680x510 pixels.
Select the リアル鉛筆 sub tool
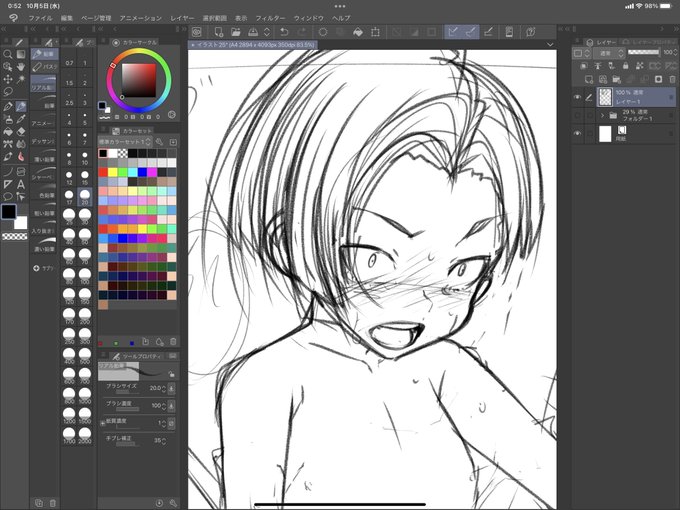point(44,83)
